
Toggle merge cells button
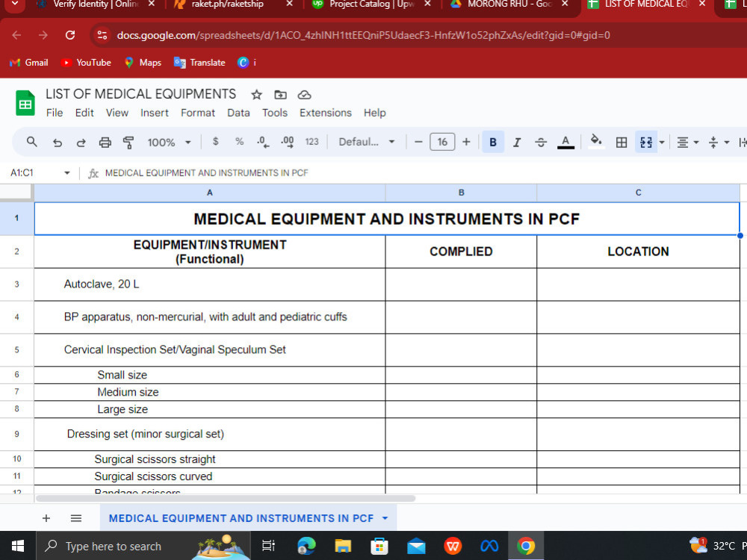coord(646,143)
